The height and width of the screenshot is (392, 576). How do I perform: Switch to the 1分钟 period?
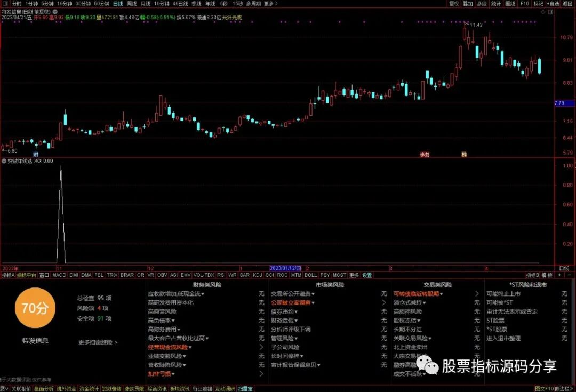(x=31, y=3)
